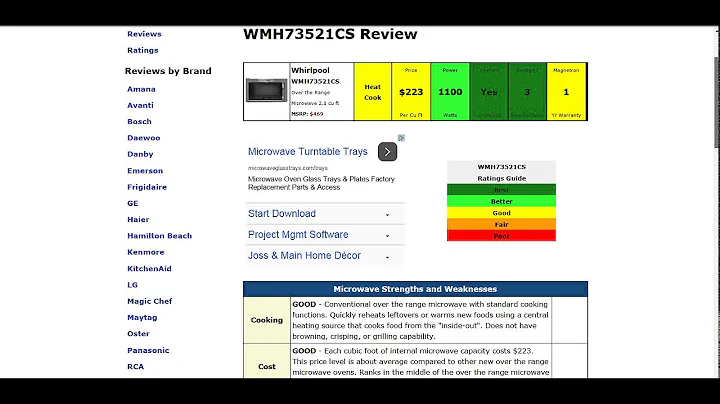Click the Whirlpool microwave product thumbnail

point(266,90)
